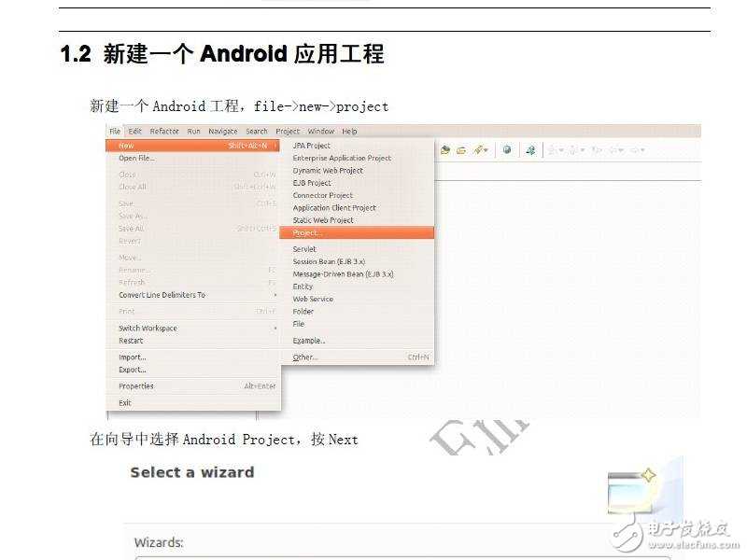Click the '1.2 新建一个 Android 应用工程' heading
The height and width of the screenshot is (560, 747).
222,54
